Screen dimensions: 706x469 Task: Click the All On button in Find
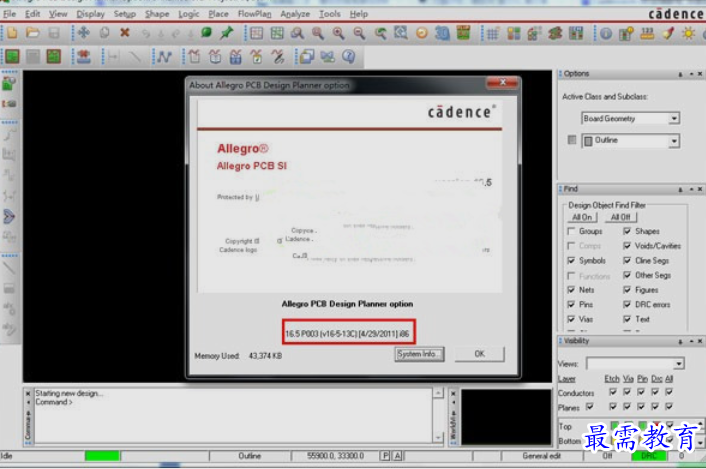click(x=582, y=217)
